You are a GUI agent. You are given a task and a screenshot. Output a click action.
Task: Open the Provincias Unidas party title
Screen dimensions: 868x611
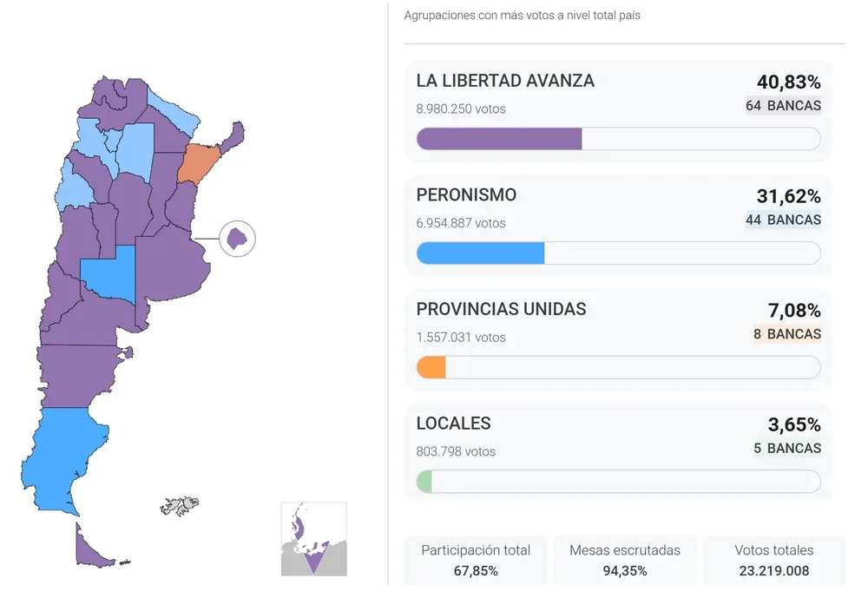click(501, 309)
